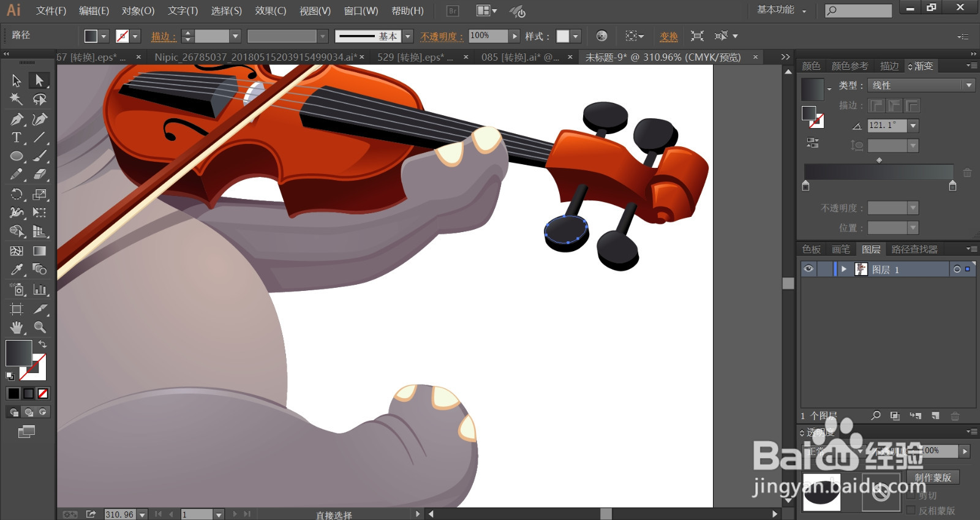Toggle visibility eye of 图层 1
The image size is (980, 520).
tap(809, 269)
